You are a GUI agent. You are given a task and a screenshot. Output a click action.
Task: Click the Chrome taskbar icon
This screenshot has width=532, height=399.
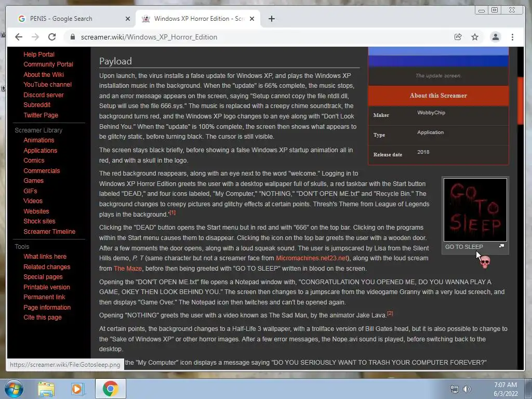click(110, 389)
